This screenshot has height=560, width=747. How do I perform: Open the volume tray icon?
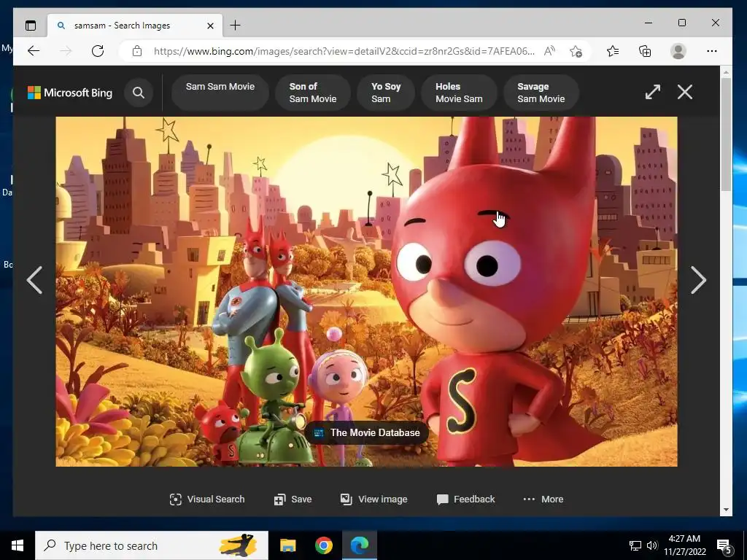point(652,545)
